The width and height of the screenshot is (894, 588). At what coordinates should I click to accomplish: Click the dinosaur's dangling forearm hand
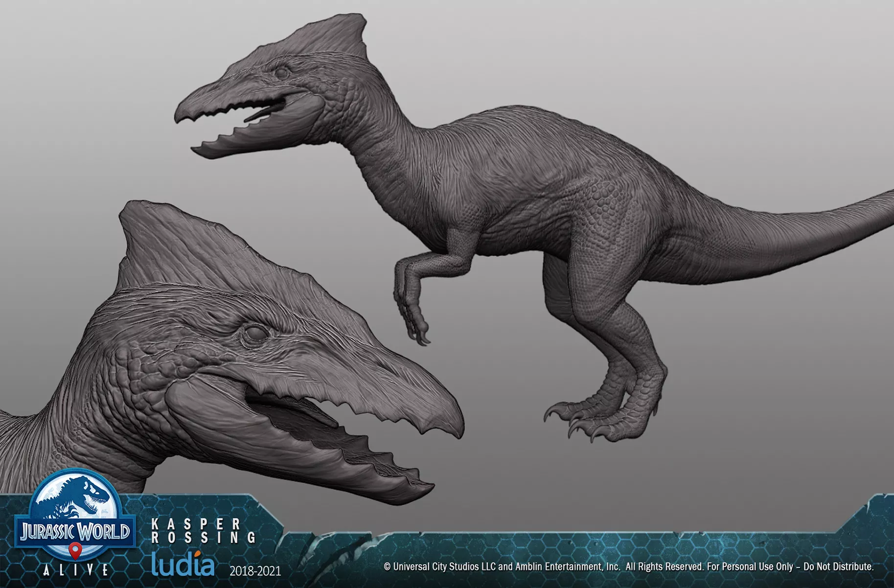[x=413, y=313]
